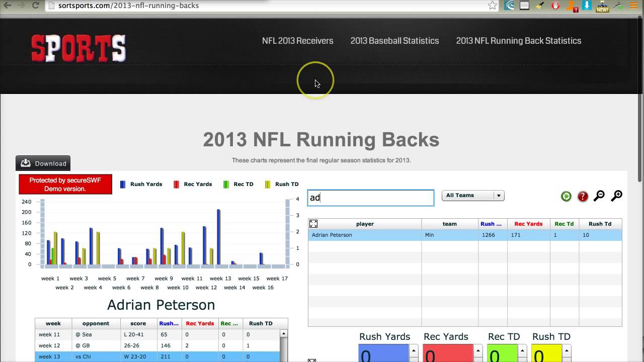The image size is (644, 362).
Task: Open 2013 NFL Running Back Statistics page
Action: pyautogui.click(x=519, y=41)
